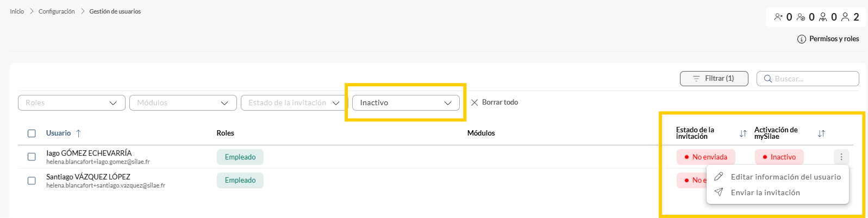Screen dimensions: 868x218
Task: Click the info icon beside Permisos y roles
Action: [802, 39]
